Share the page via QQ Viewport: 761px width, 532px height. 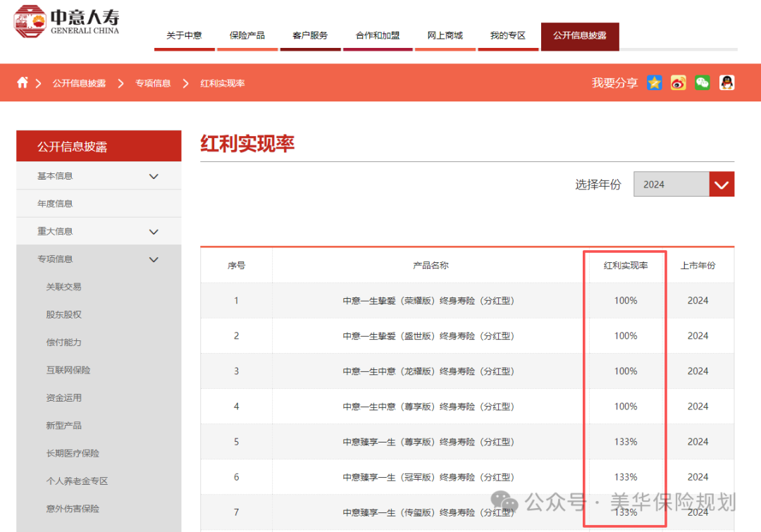coord(726,82)
